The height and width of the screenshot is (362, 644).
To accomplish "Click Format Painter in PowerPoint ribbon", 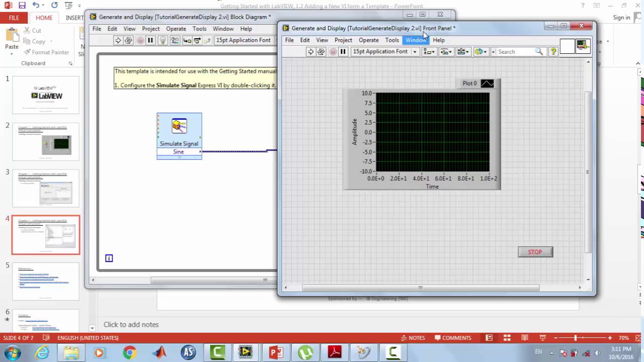I will [x=46, y=52].
